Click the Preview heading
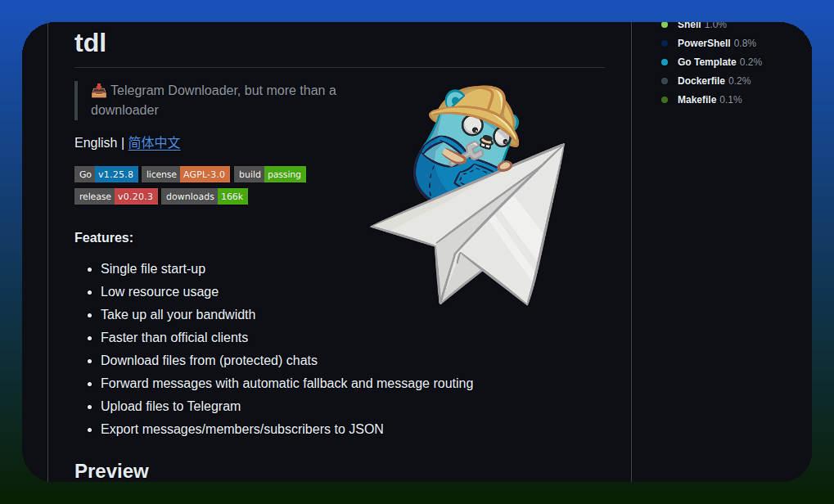This screenshot has height=504, width=834. (x=111, y=471)
